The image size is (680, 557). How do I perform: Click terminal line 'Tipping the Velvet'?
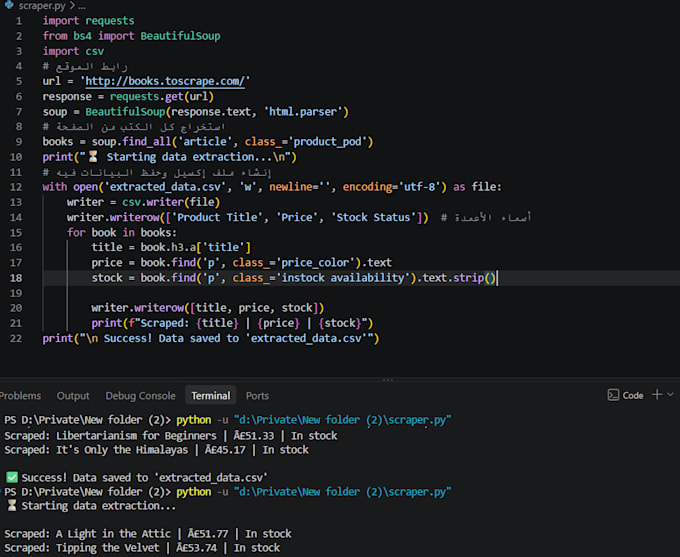[142, 548]
